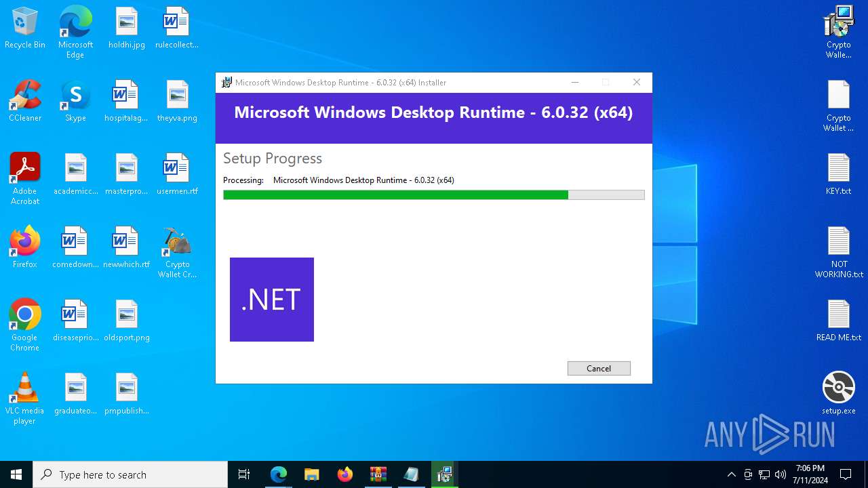Select setup.exe on desktop
868x488 pixels.
click(839, 393)
